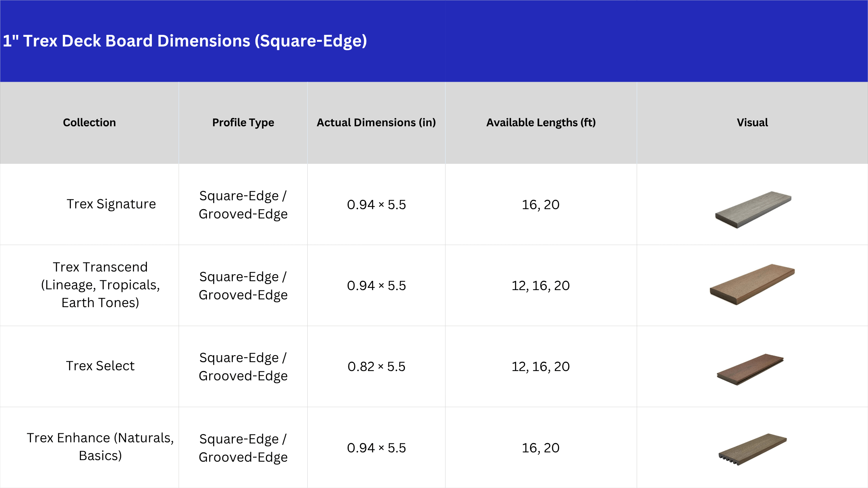Click the 0.82 × 5.5 dimensions cell
The height and width of the screenshot is (488, 868).
pos(376,366)
